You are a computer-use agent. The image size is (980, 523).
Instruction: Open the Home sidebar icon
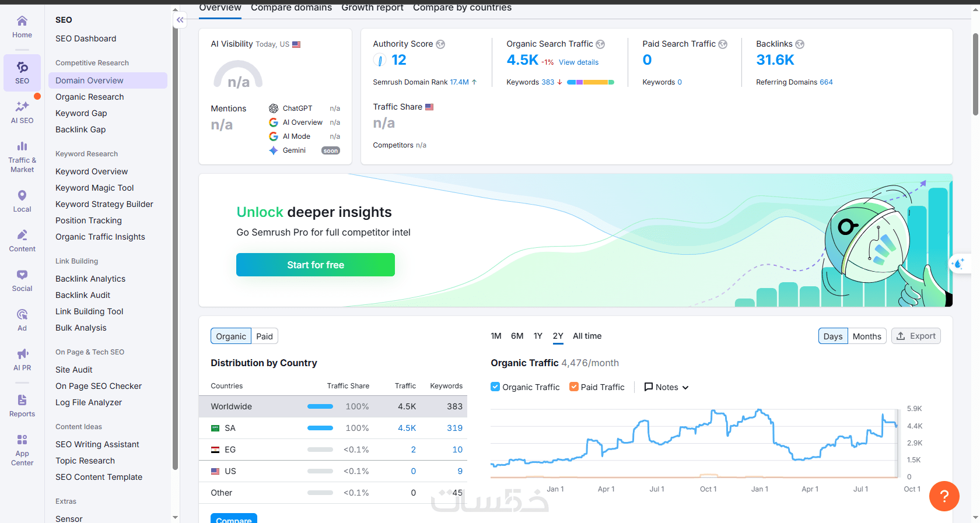coord(22,27)
